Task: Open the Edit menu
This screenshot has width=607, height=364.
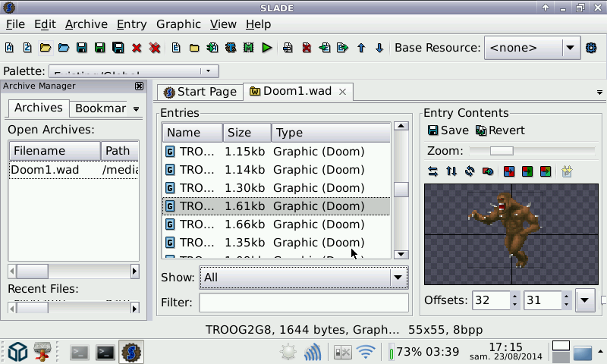Action: pos(45,24)
